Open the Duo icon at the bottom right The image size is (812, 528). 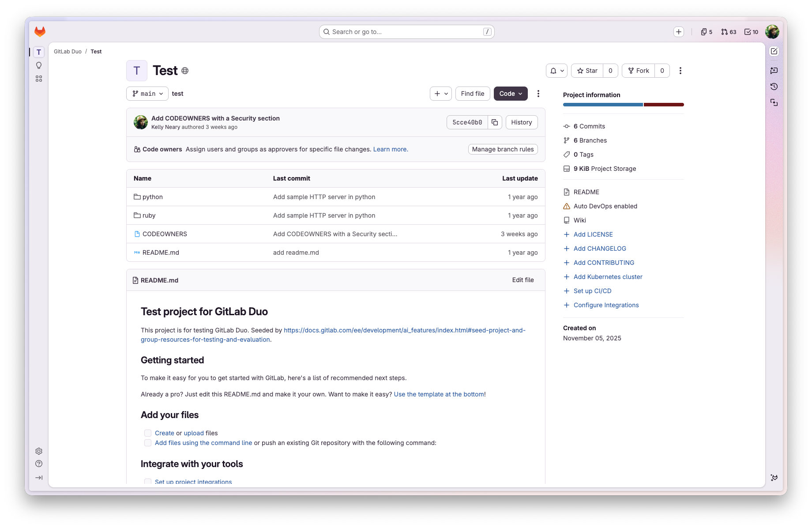tap(774, 478)
